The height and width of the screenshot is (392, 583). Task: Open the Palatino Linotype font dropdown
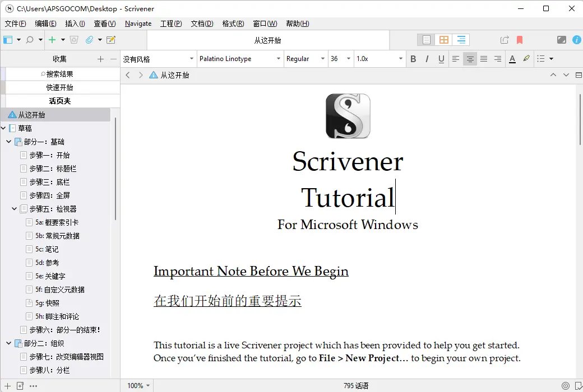pyautogui.click(x=240, y=59)
